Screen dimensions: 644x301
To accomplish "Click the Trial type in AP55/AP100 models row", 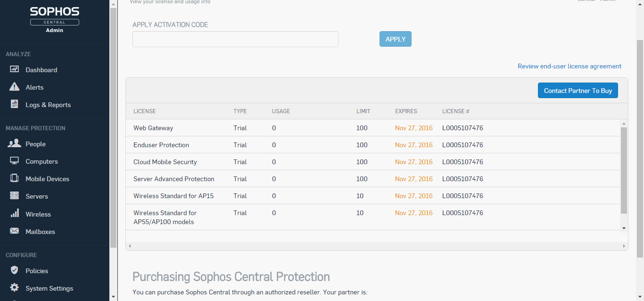I will (x=240, y=213).
